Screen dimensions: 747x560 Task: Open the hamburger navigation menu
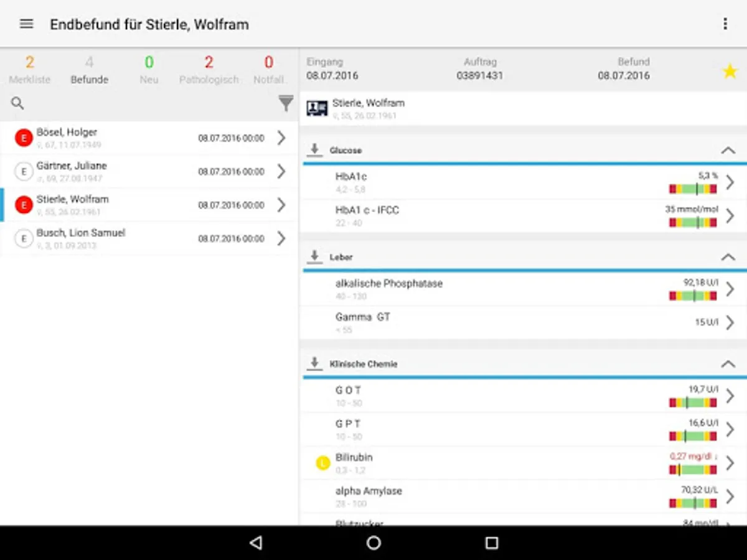point(26,24)
